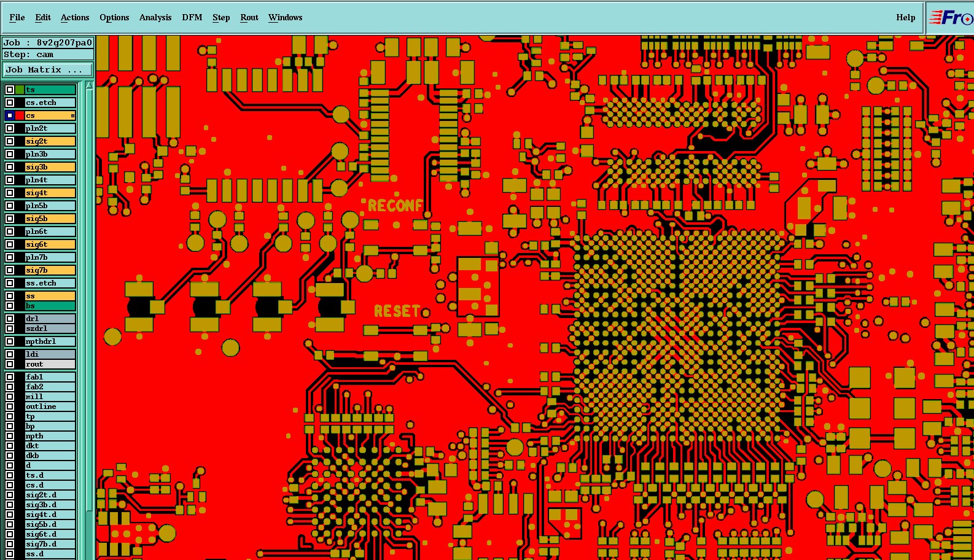Click the RESET silkscreen label on the board
The image size is (974, 560).
[x=397, y=311]
